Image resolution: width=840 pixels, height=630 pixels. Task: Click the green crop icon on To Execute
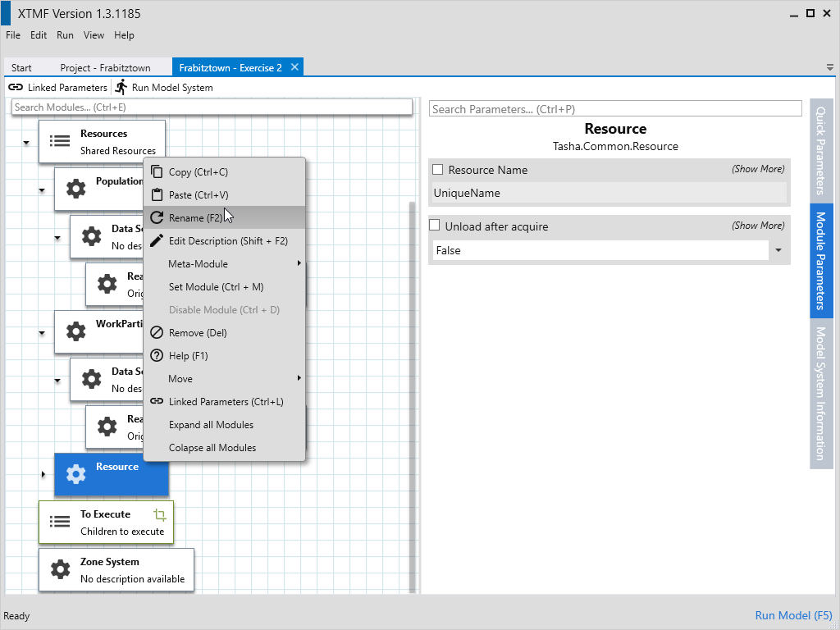[160, 514]
